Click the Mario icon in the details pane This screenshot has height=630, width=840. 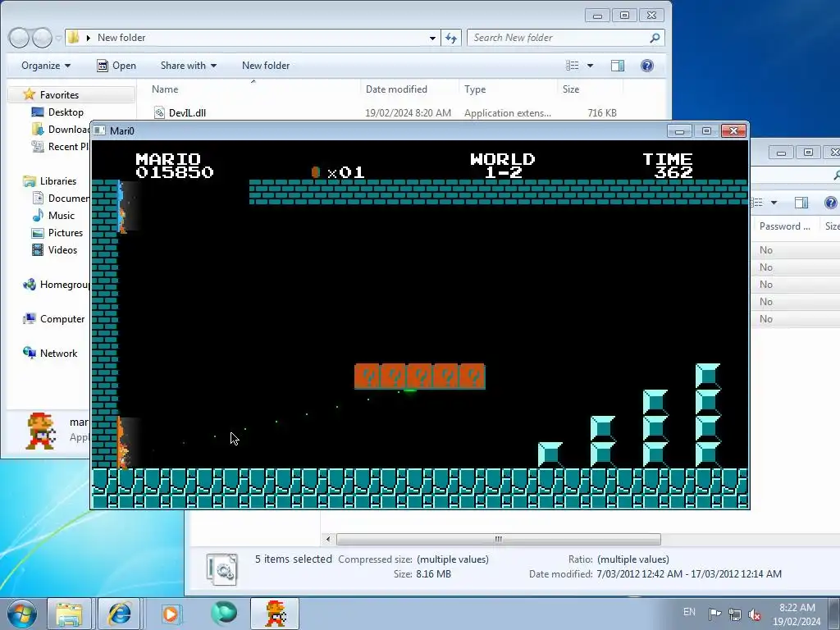(x=41, y=430)
